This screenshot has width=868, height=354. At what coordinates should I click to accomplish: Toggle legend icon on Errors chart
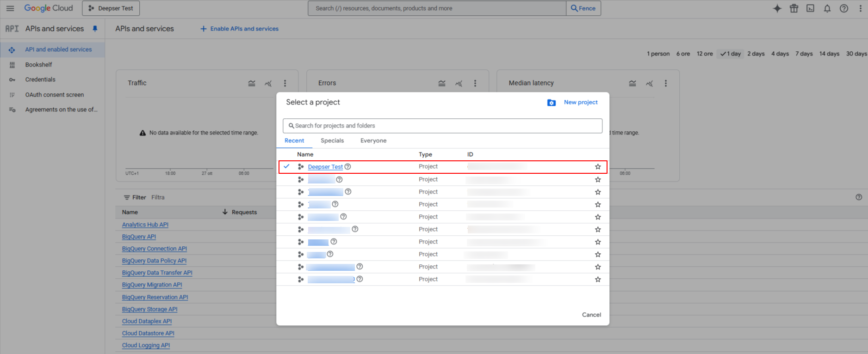click(442, 83)
